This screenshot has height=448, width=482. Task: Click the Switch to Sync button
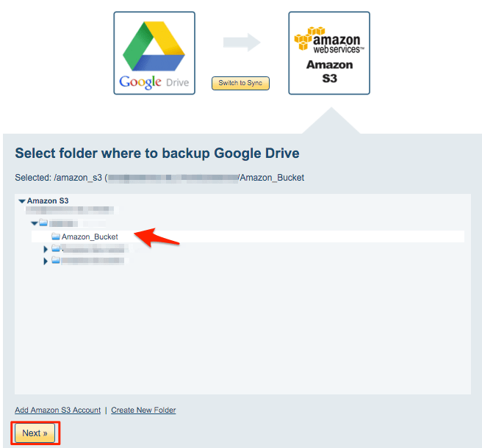point(240,83)
